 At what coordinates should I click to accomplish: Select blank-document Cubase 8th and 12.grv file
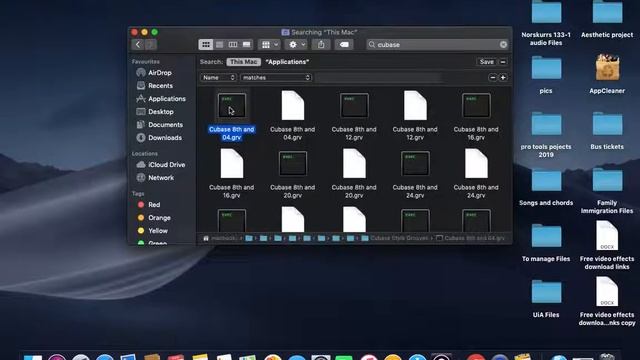pos(415,106)
